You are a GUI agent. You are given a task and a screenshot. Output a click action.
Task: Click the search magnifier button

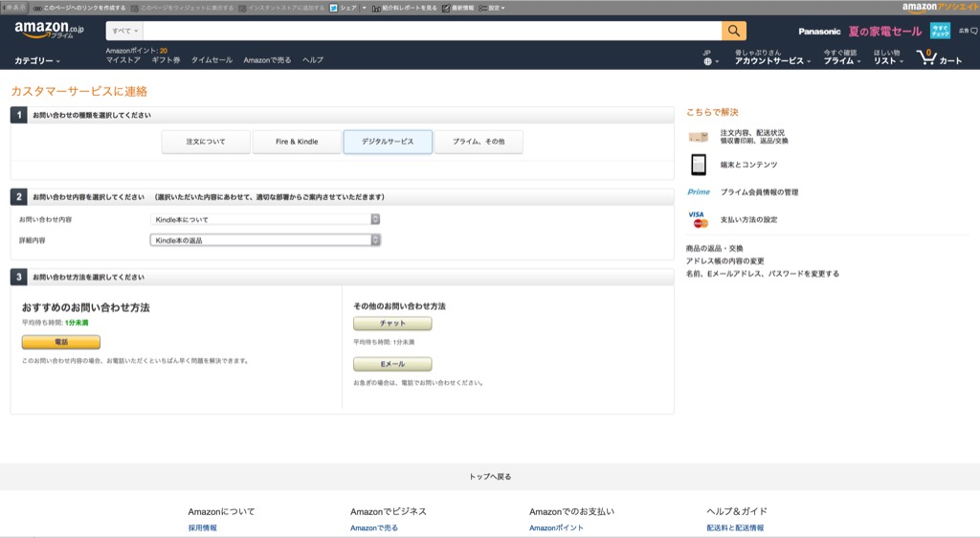click(x=734, y=31)
